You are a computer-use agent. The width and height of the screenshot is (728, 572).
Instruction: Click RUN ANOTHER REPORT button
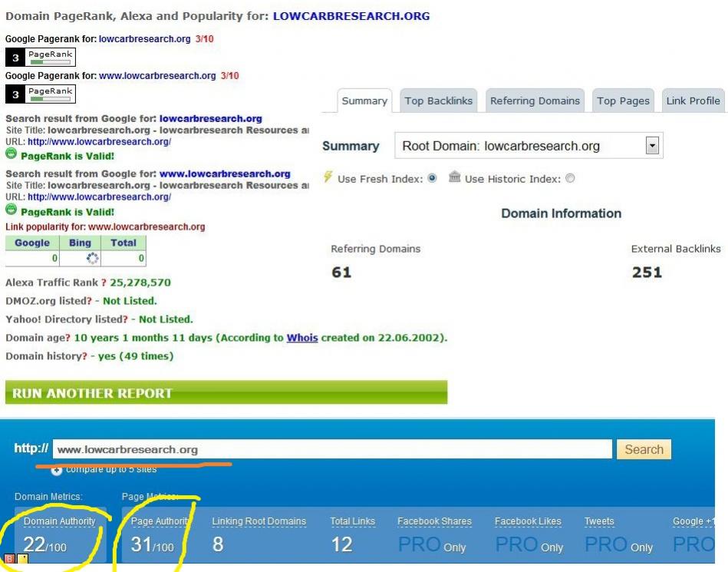pos(226,392)
